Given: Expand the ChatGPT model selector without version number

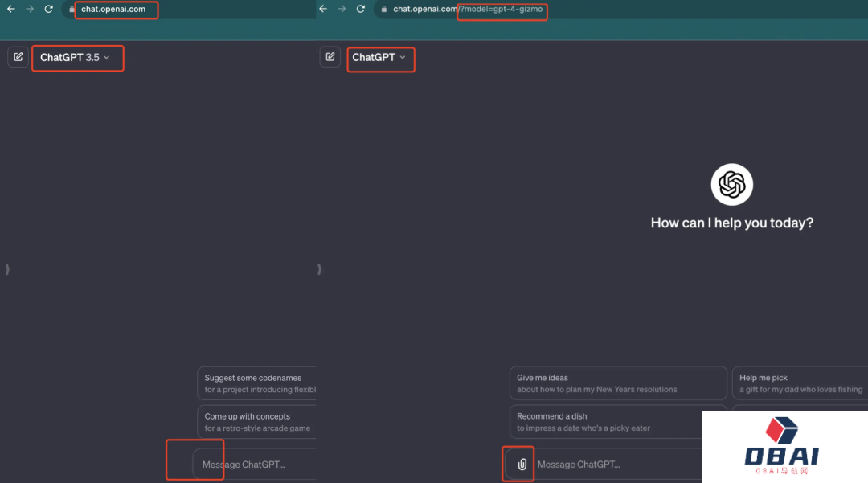Looking at the screenshot, I should point(379,58).
